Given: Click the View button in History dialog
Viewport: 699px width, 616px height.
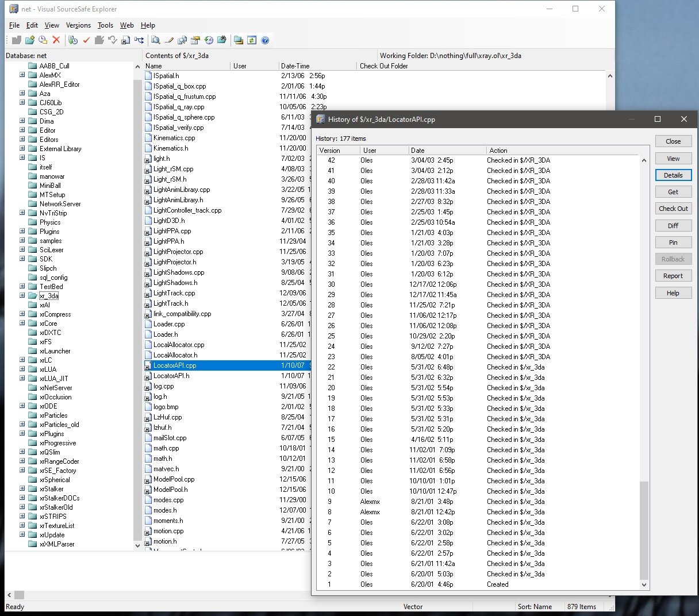Looking at the screenshot, I should pos(673,159).
